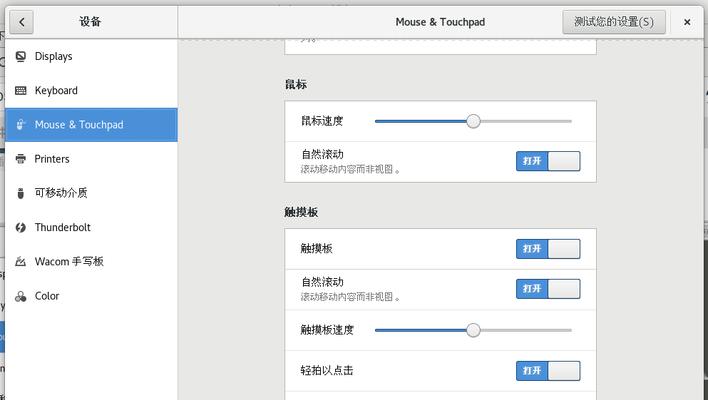Toggle mouse 自然滚动 switch under 鼠标

pyautogui.click(x=548, y=161)
